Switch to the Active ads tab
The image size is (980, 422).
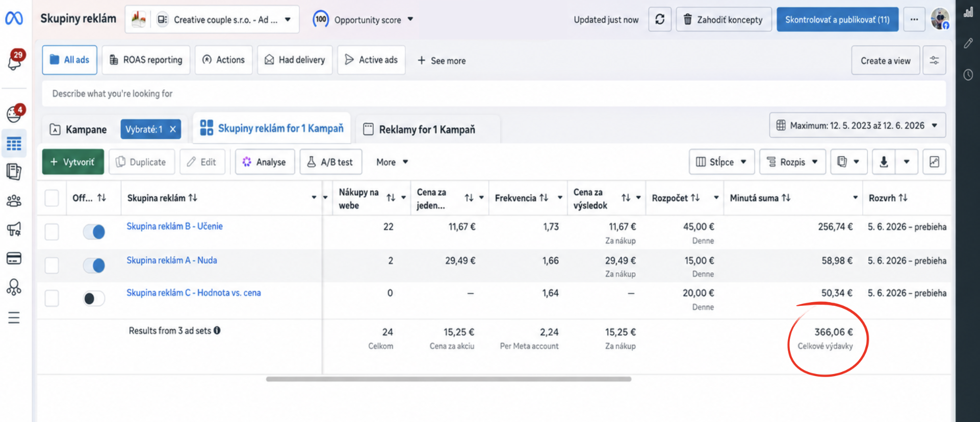(x=371, y=60)
